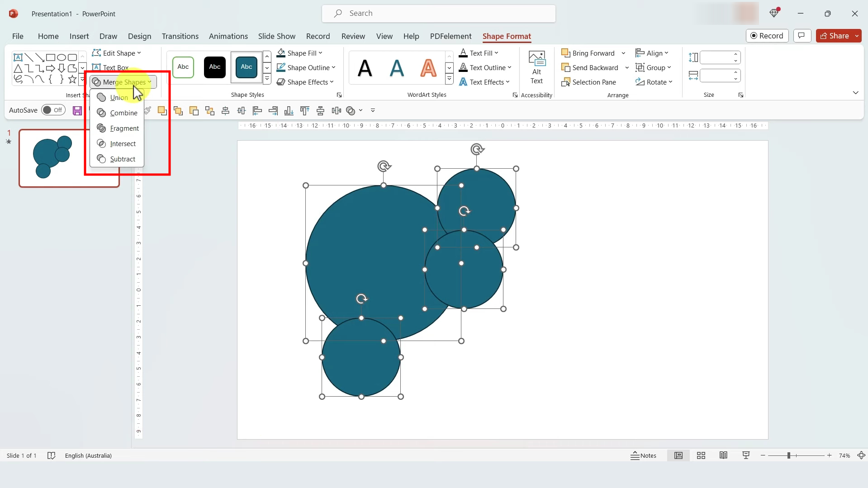Viewport: 868px width, 488px height.
Task: Apply the teal WordArt A style
Action: pyautogui.click(x=397, y=68)
